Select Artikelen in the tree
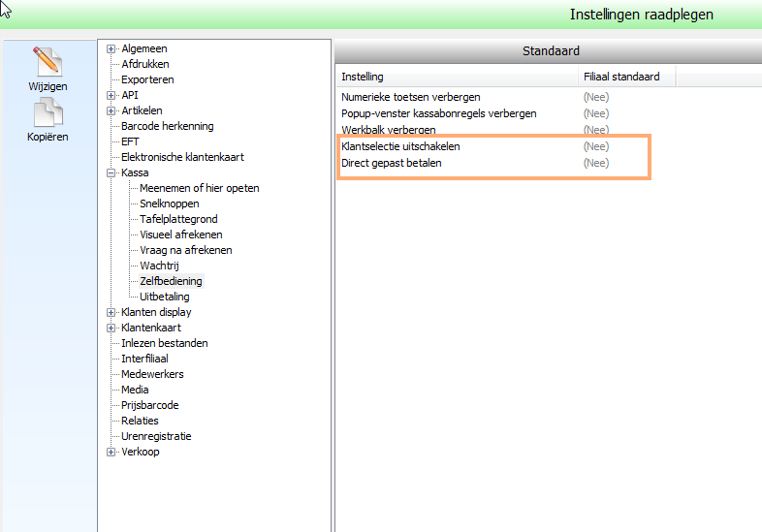 tap(142, 110)
